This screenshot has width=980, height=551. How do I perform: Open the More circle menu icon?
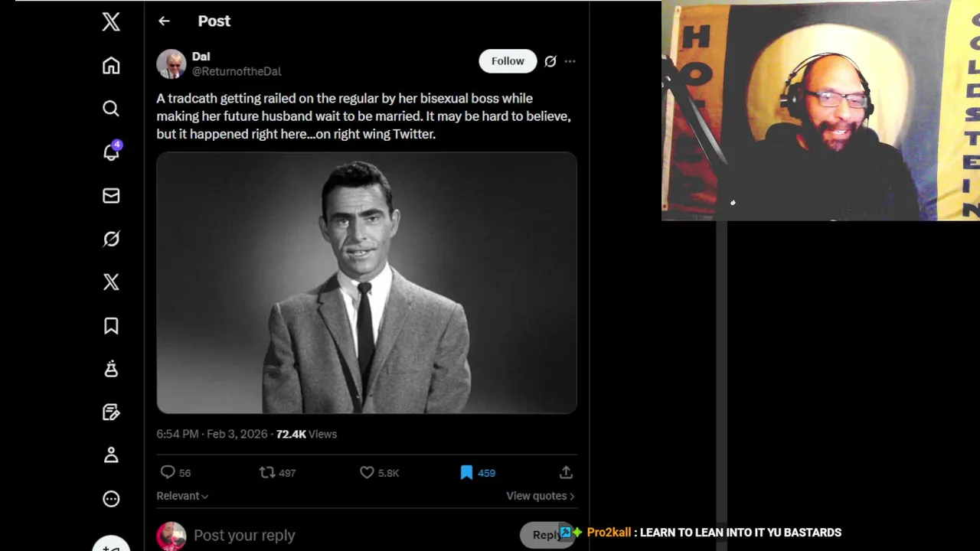(x=111, y=499)
